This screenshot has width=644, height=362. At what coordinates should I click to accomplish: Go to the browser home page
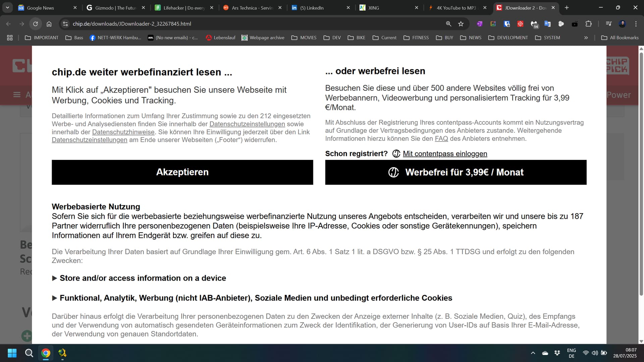coord(49,24)
